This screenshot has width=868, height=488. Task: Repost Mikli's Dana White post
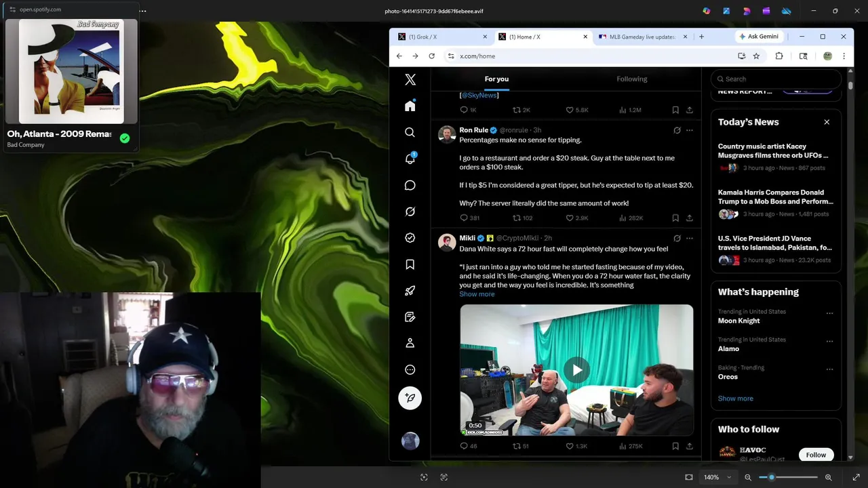pyautogui.click(x=521, y=446)
